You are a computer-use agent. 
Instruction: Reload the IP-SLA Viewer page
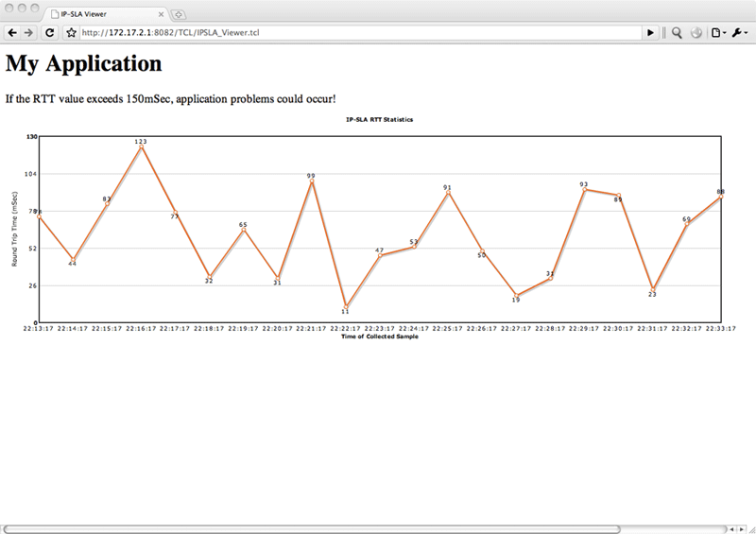[x=49, y=33]
